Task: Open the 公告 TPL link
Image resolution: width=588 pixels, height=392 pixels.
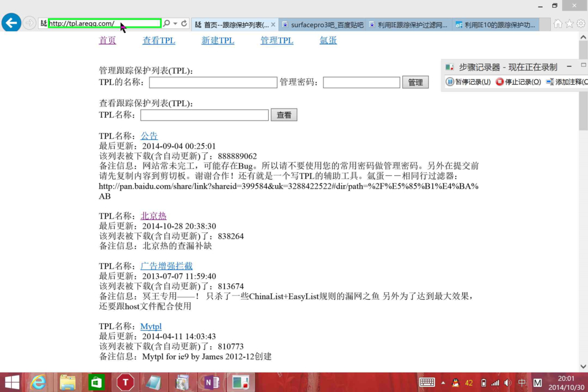Action: 149,136
